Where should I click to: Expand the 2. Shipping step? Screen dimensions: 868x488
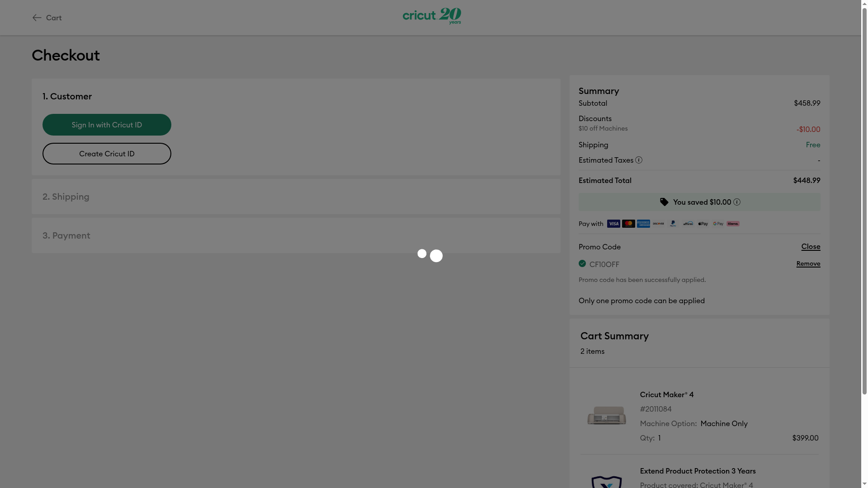(x=296, y=197)
